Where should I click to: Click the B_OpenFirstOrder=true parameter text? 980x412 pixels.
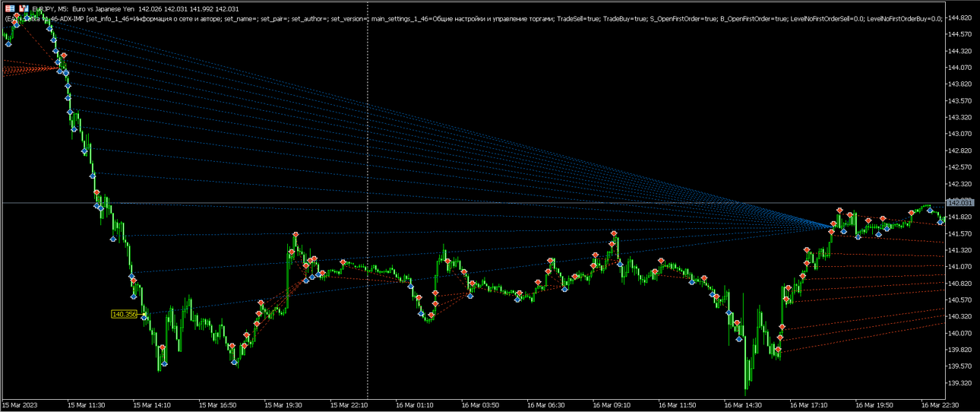(754, 18)
